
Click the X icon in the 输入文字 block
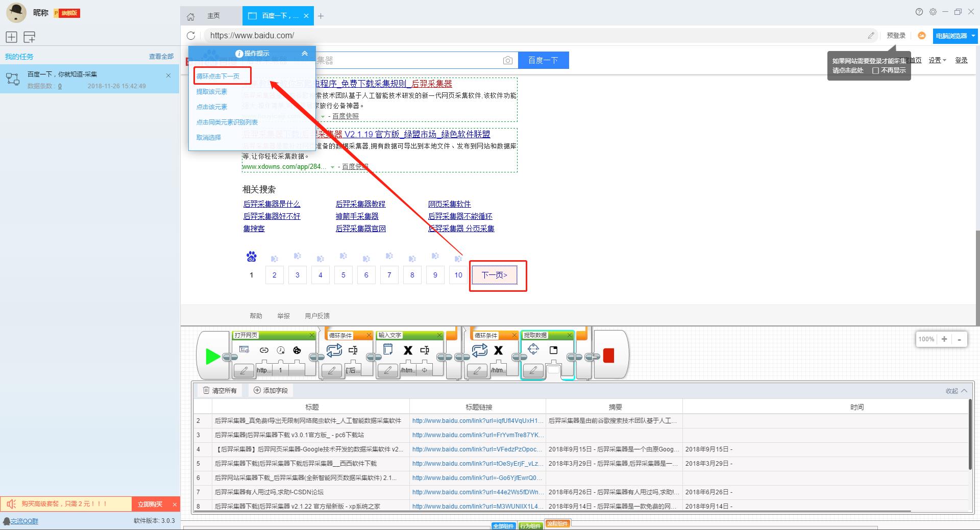pos(408,350)
